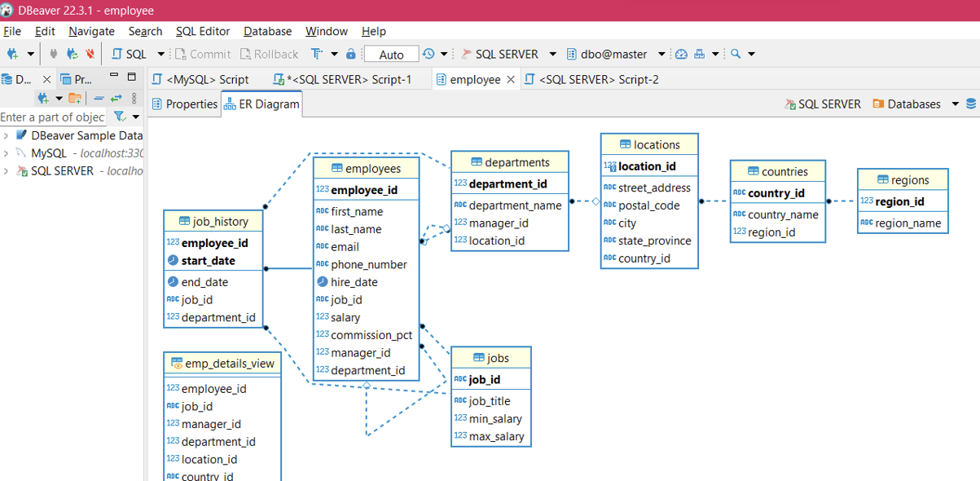Image resolution: width=980 pixels, height=481 pixels.
Task: Click the object name filter input field
Action: (x=53, y=117)
